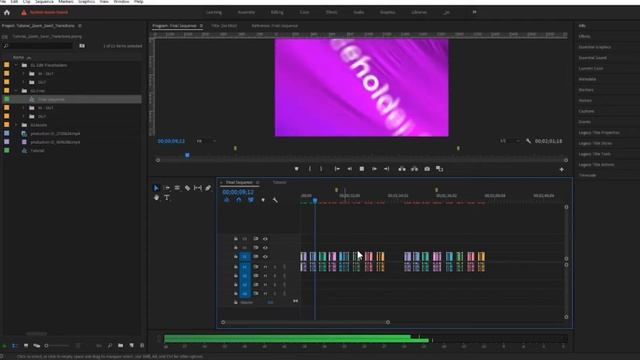The height and width of the screenshot is (360, 640).
Task: Toggle lock on Master track
Action: coord(236,302)
